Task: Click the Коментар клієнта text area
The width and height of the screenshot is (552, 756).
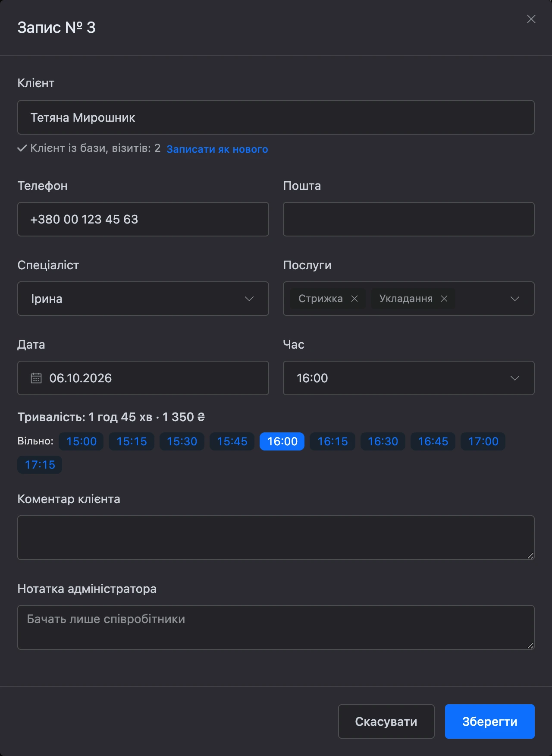Action: 276,538
